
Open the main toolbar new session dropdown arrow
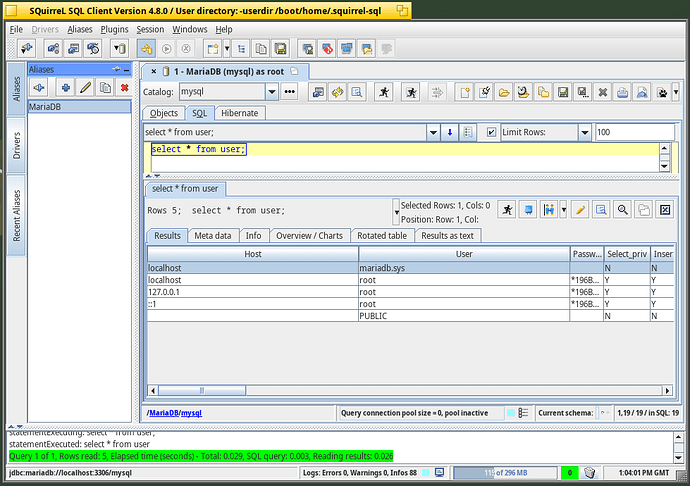[x=227, y=48]
